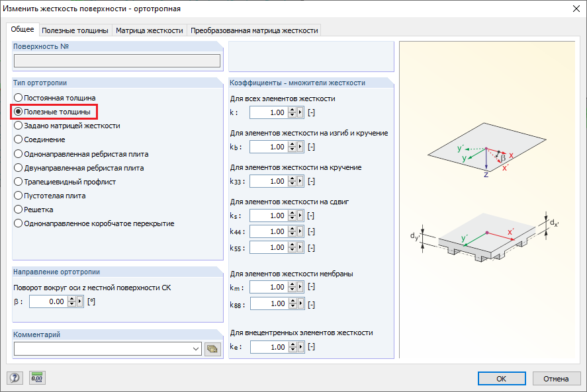Screen dimensions: 587x392
Task: Click the kb bending value field
Action: click(269, 147)
